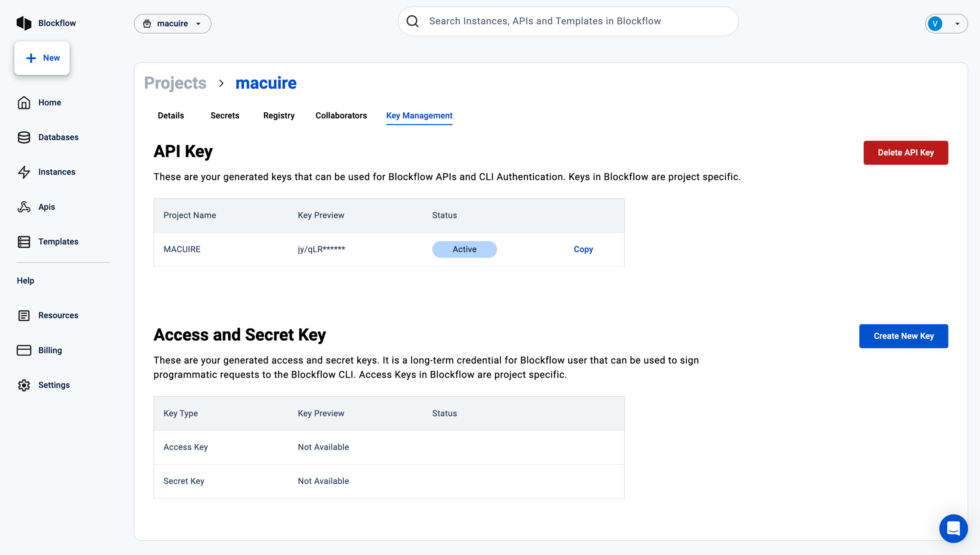Open the Resources icon in Help
The height and width of the screenshot is (555, 980).
tap(24, 315)
